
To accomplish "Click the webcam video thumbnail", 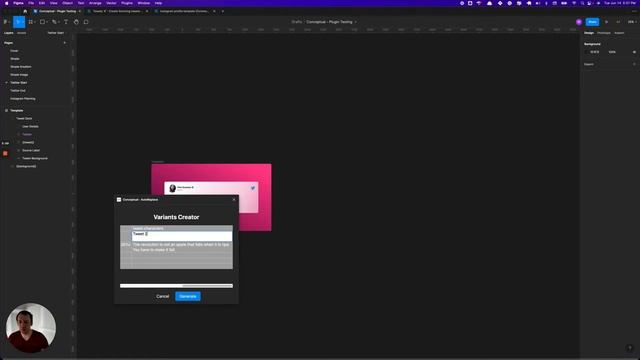I will point(31,328).
